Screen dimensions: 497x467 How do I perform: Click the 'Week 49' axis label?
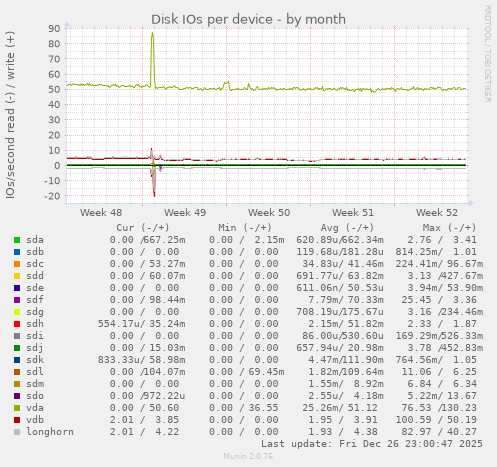[185, 213]
